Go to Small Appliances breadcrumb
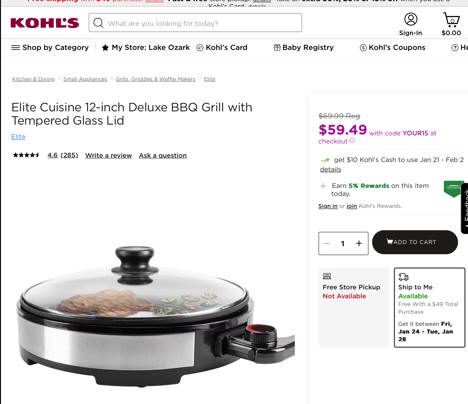Screen dimensions: 468x404 point(85,79)
